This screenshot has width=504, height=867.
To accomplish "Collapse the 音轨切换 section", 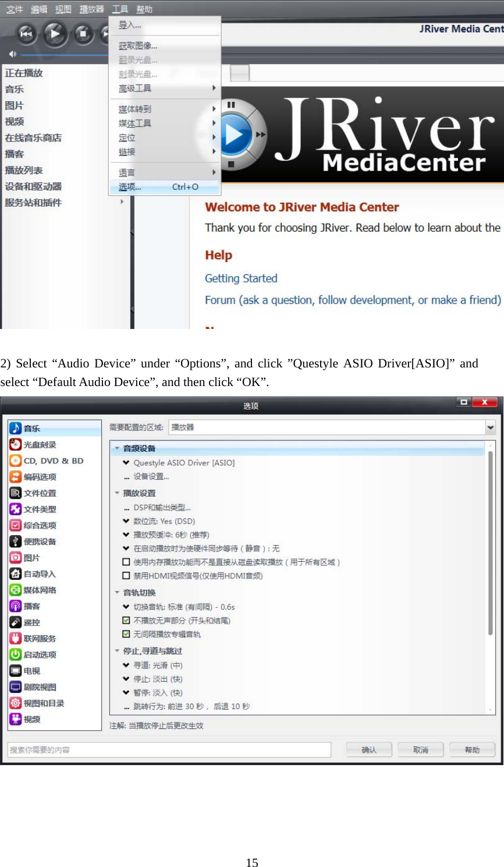I will click(x=117, y=593).
